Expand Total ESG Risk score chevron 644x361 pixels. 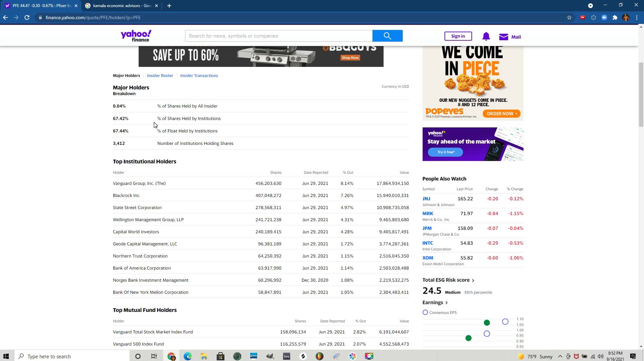[x=473, y=280]
